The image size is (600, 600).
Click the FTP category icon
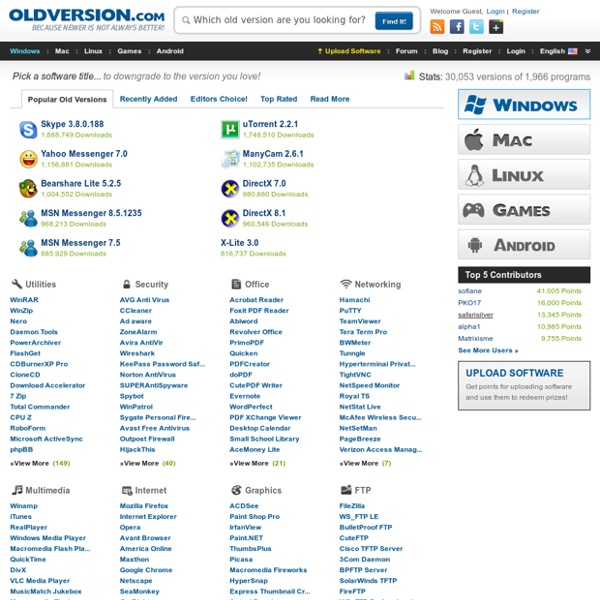pos(346,490)
